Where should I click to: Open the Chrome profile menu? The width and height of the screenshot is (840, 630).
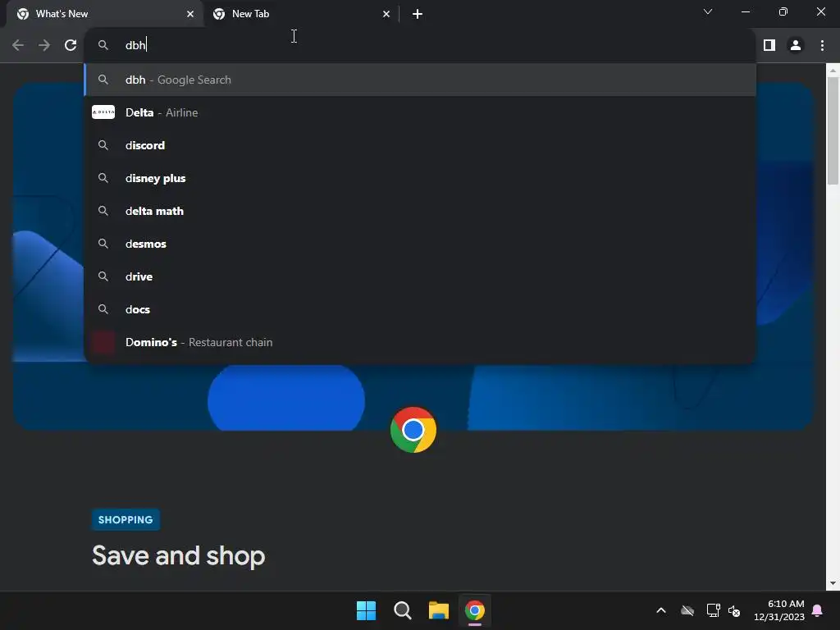tap(796, 46)
